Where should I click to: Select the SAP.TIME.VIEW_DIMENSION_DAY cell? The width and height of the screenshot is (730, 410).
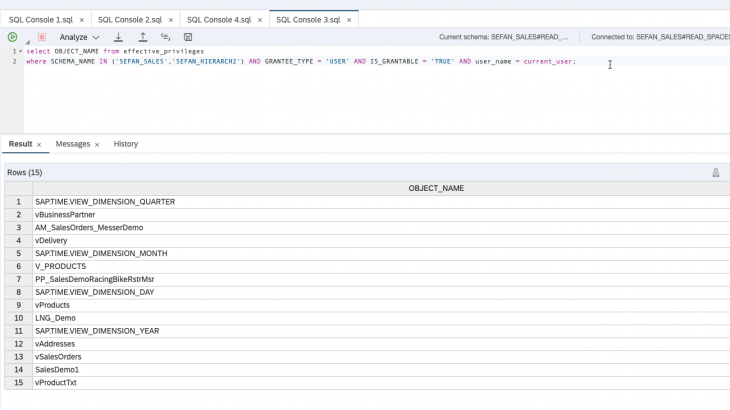pos(381,292)
